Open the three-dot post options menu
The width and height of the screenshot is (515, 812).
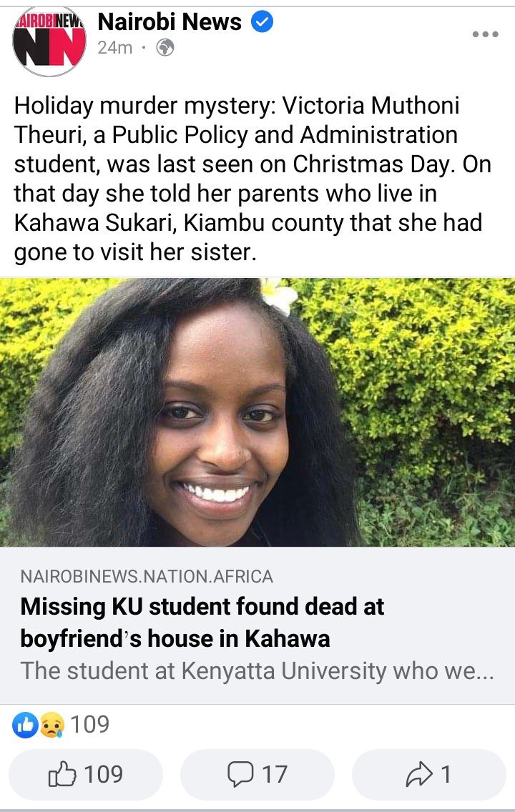486,34
